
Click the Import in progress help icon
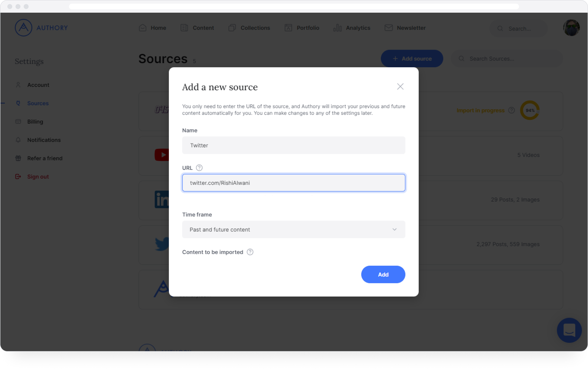pos(511,110)
